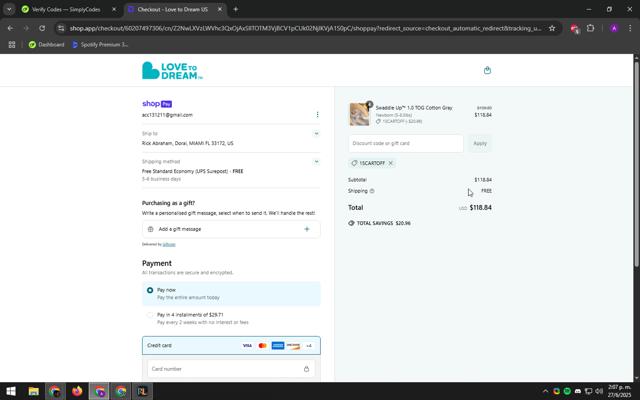The width and height of the screenshot is (640, 400).
Task: Remove the 15CARTOFF discount code
Action: tap(391, 163)
